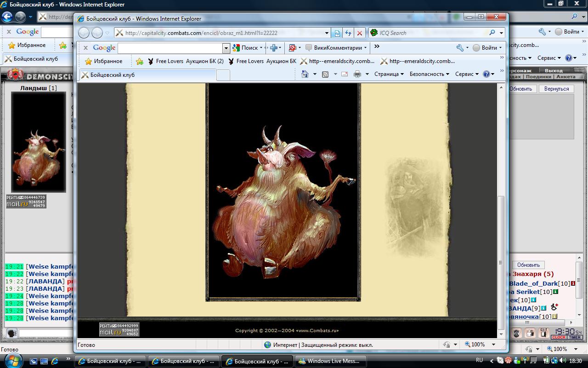
Task: Click Войти on the front Google toolbar
Action: pyautogui.click(x=487, y=48)
